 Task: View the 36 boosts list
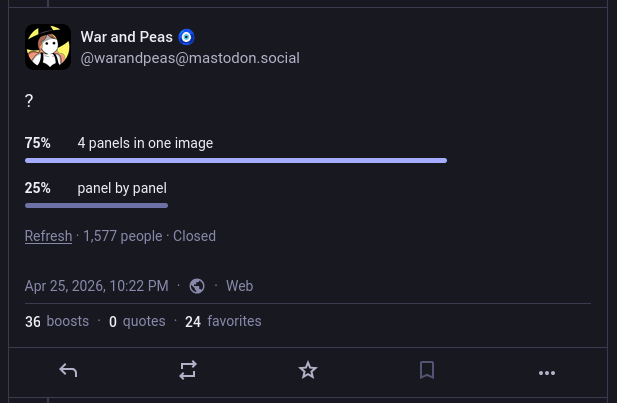point(57,321)
